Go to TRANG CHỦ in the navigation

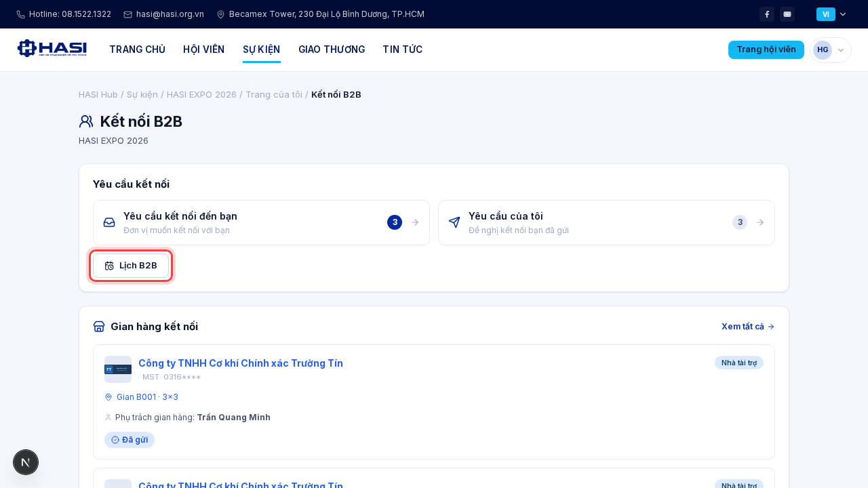pyautogui.click(x=137, y=49)
